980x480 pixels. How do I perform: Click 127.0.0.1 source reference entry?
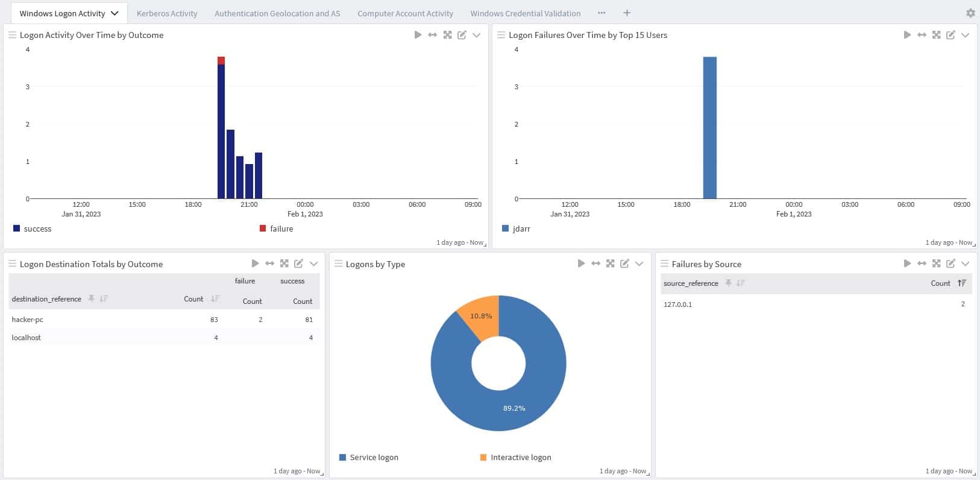677,305
